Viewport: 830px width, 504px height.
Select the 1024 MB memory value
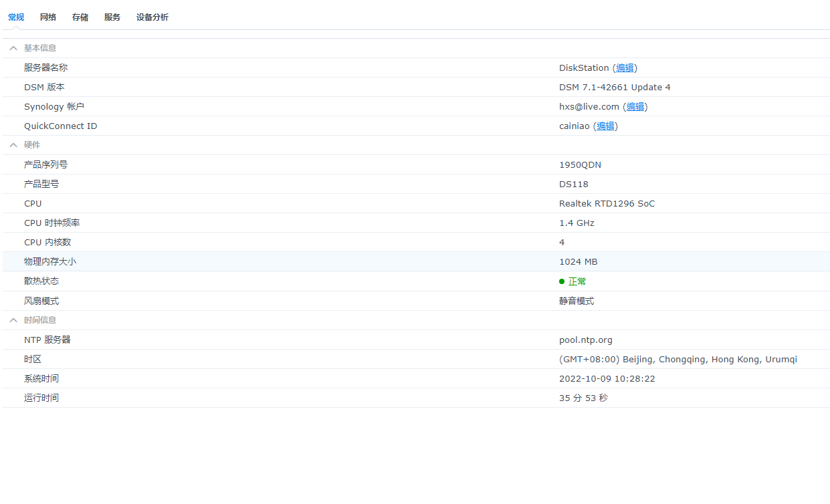pyautogui.click(x=579, y=261)
